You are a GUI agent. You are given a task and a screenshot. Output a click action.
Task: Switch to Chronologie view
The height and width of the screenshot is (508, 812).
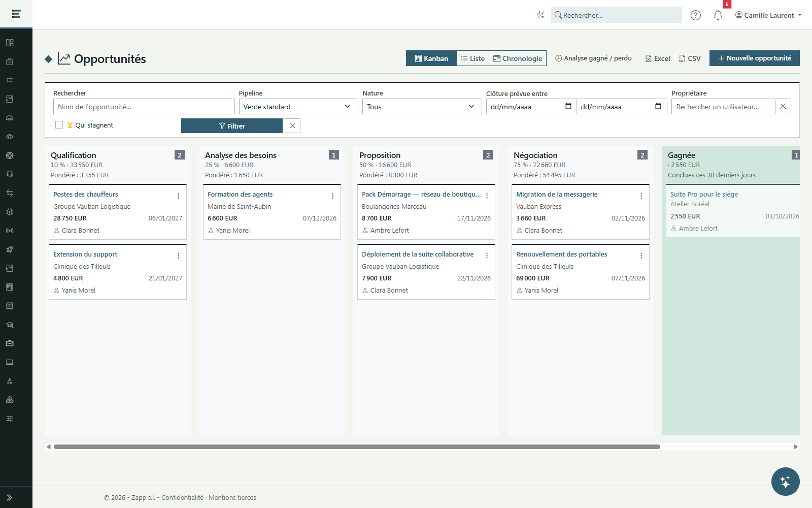coord(518,58)
